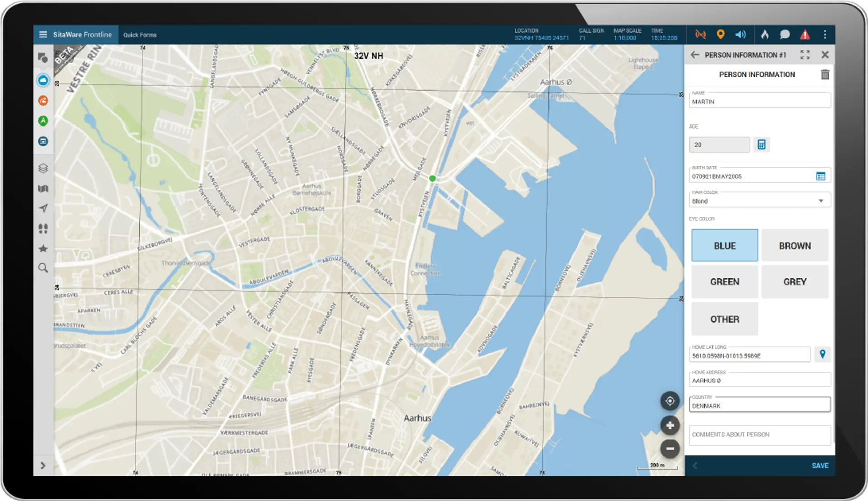
Task: Open the folded map icon
Action: point(43,188)
